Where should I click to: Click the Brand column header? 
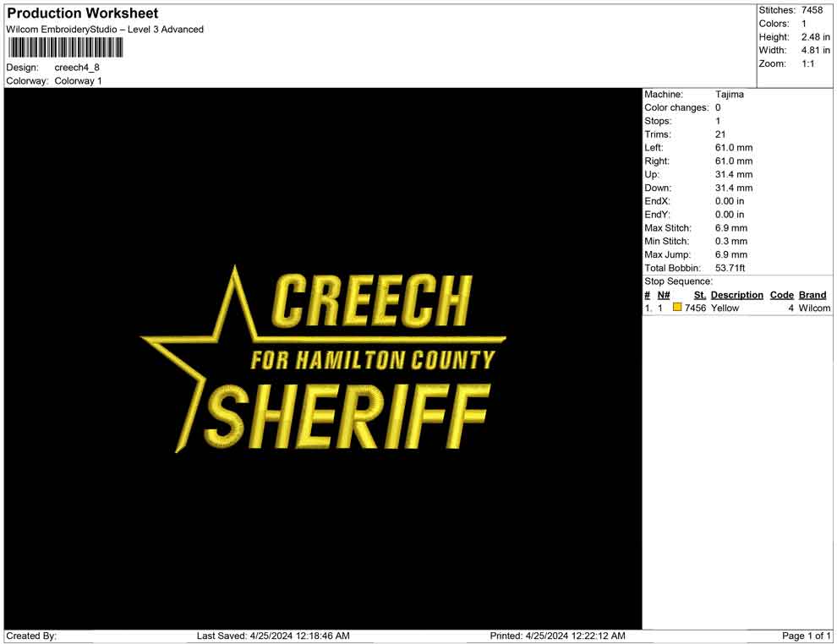tap(812, 295)
